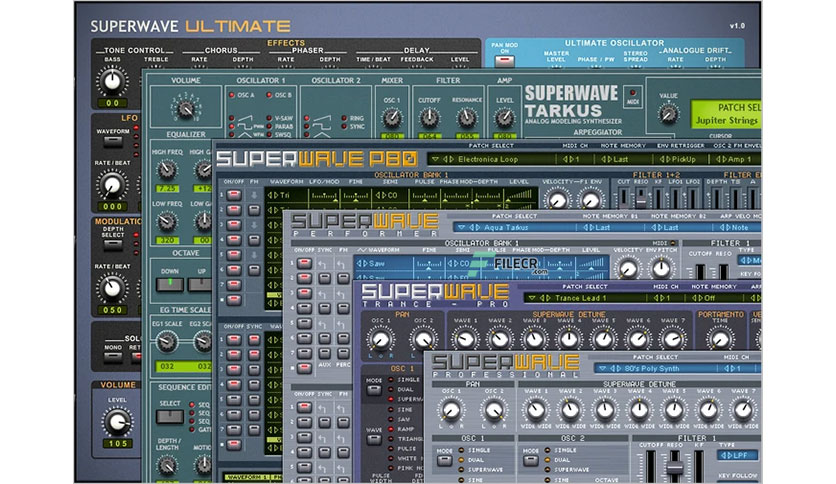This screenshot has width=836, height=484.
Task: Enable SYNC option in Tarkus Oscillator 2
Action: [344, 127]
